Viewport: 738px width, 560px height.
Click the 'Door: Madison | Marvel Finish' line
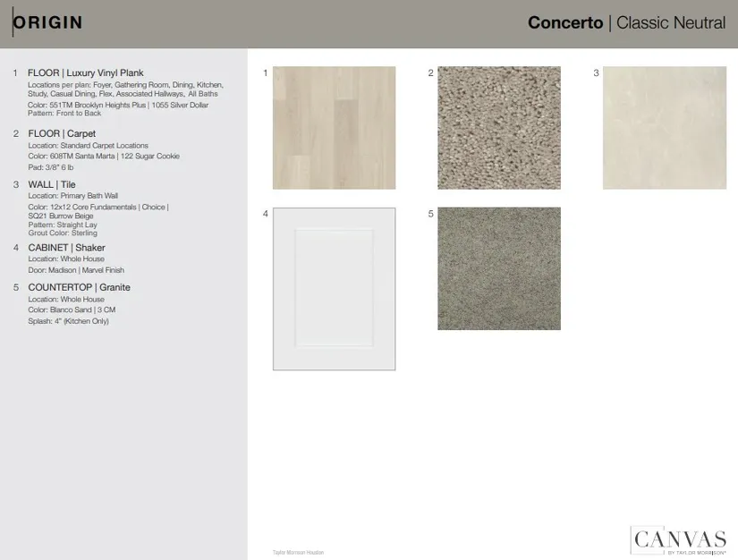pos(76,270)
